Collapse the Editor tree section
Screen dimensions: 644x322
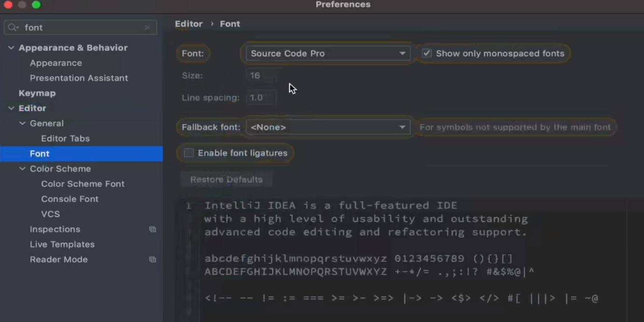pyautogui.click(x=11, y=108)
